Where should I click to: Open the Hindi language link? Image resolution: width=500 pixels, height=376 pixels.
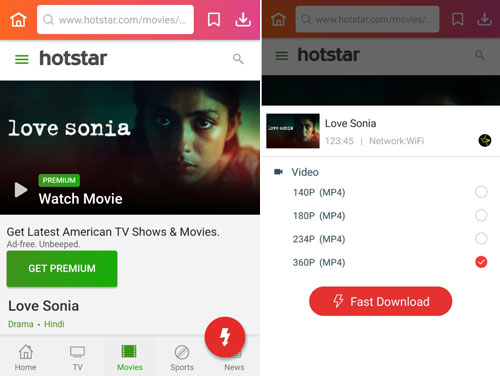(x=54, y=324)
